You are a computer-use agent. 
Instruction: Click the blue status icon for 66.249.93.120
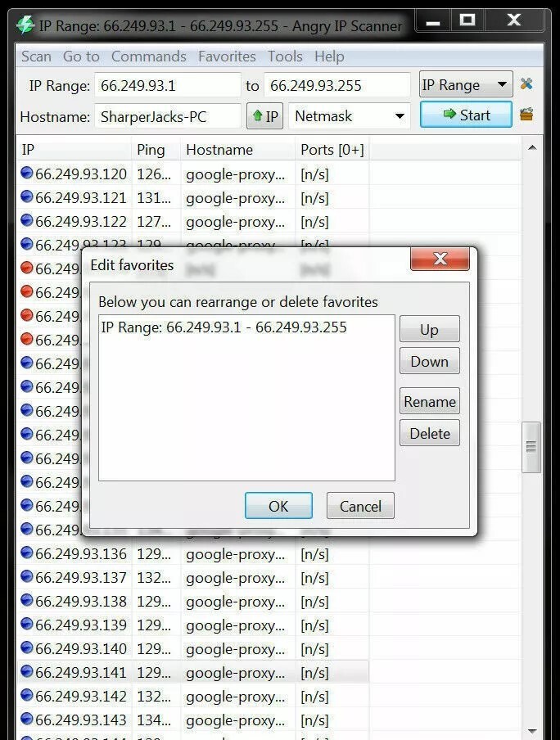pos(27,174)
